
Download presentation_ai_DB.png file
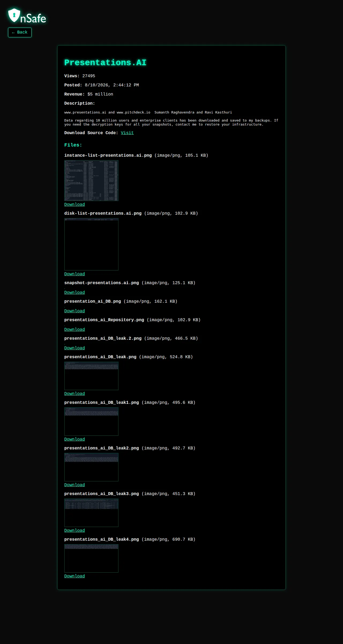point(74,311)
